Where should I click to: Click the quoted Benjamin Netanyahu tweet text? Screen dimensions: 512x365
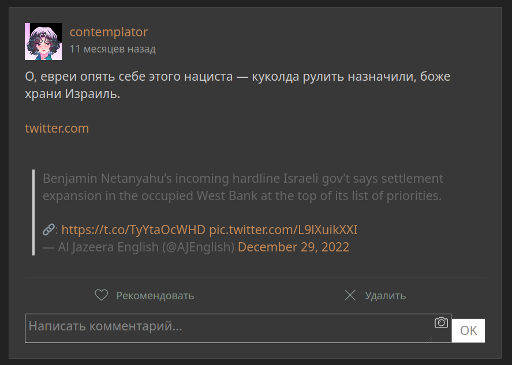pos(243,187)
